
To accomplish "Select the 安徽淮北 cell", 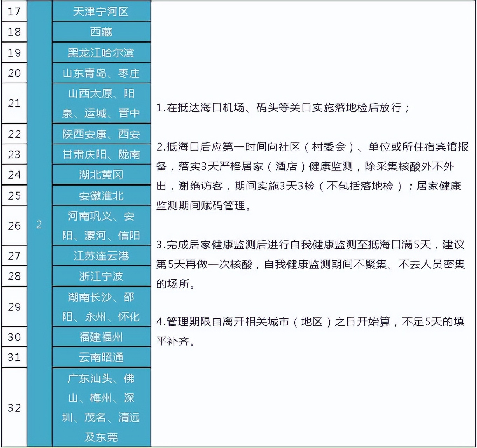I will 101,195.
